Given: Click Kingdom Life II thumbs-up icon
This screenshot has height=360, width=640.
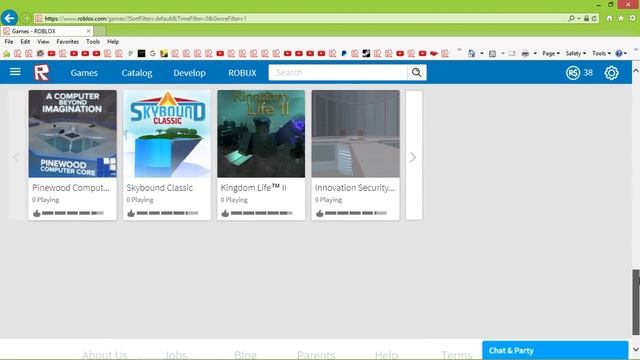Looking at the screenshot, I should 225,213.
